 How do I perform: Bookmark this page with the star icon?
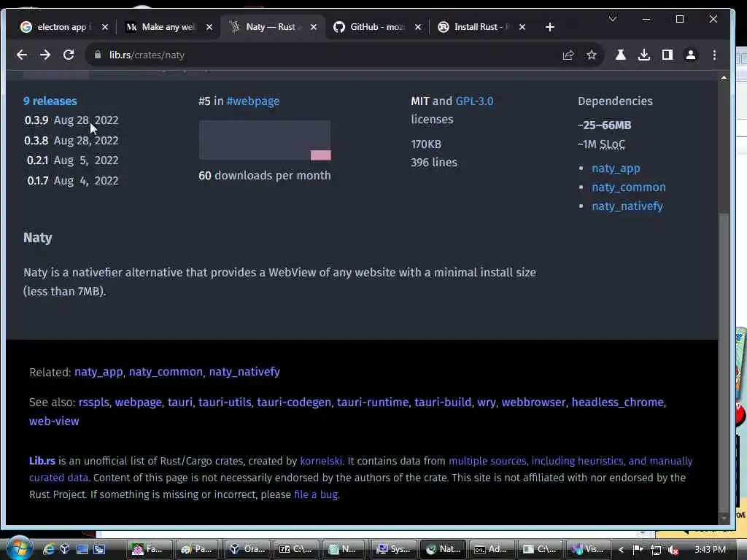[x=591, y=55]
